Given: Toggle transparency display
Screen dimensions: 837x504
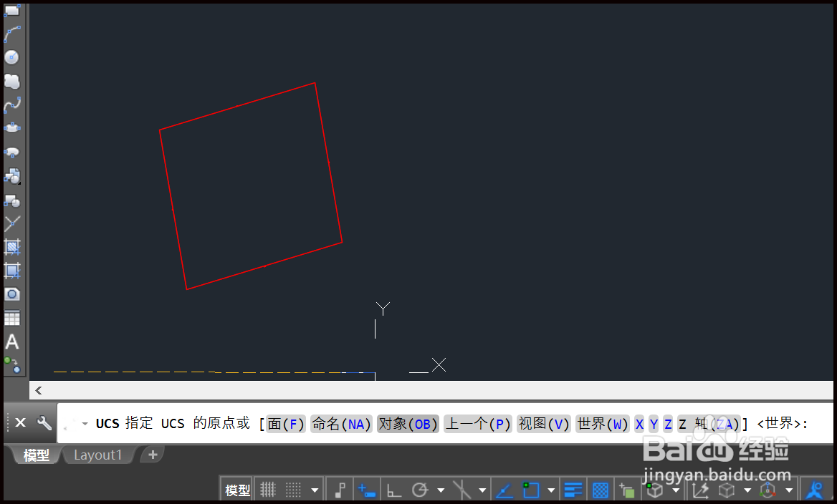Looking at the screenshot, I should [600, 490].
